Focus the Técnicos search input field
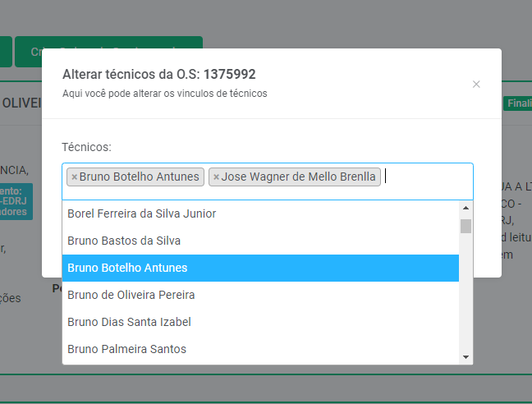The height and width of the screenshot is (404, 532). [427, 177]
